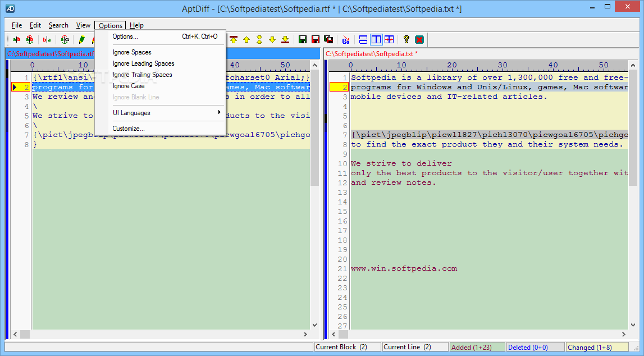Click left pane vertical scrollbar down arrow

pyautogui.click(x=314, y=325)
